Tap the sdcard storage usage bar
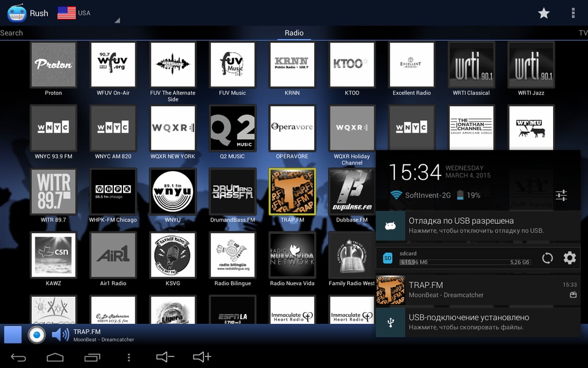This screenshot has width=588, height=368. (465, 262)
